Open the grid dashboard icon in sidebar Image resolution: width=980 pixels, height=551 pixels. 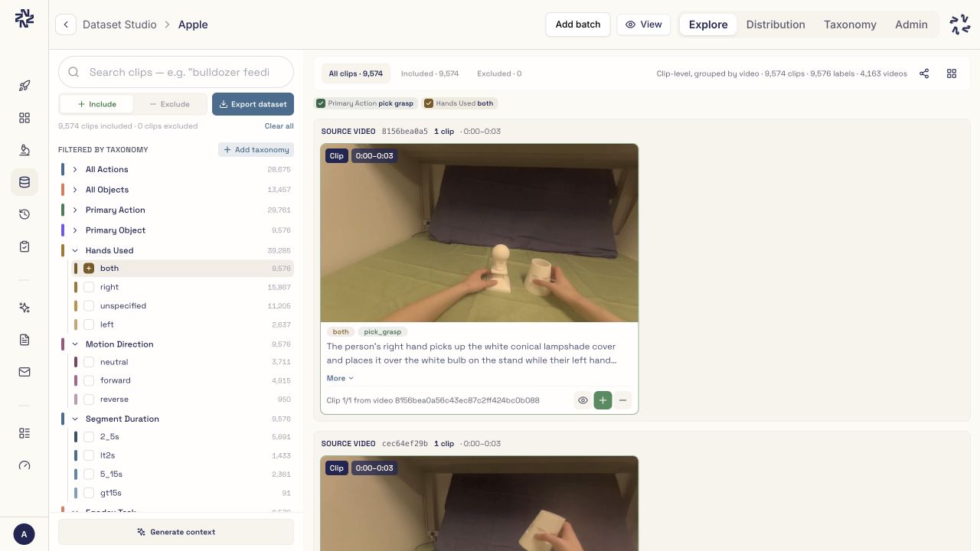click(24, 118)
